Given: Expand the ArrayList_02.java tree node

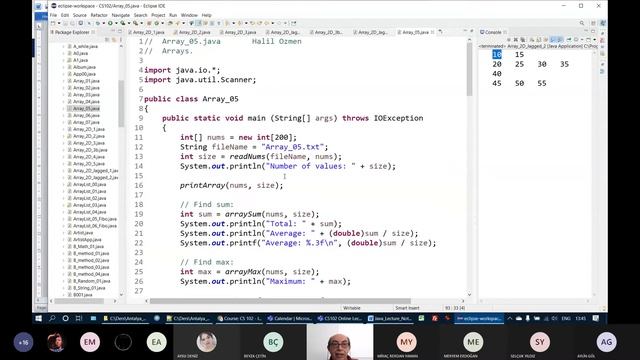Looking at the screenshot, I should click(x=64, y=198).
